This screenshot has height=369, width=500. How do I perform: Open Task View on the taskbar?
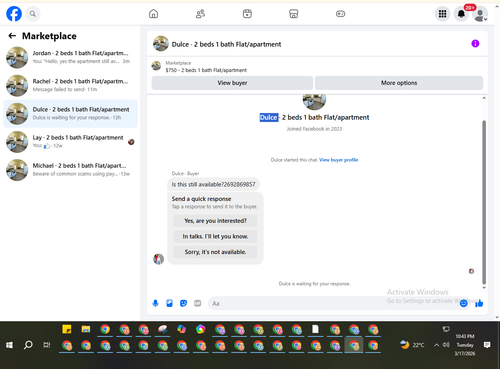click(x=47, y=345)
